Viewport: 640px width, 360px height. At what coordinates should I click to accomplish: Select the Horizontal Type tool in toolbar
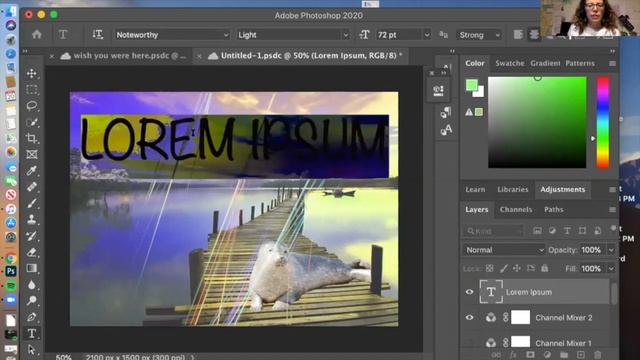click(x=32, y=333)
